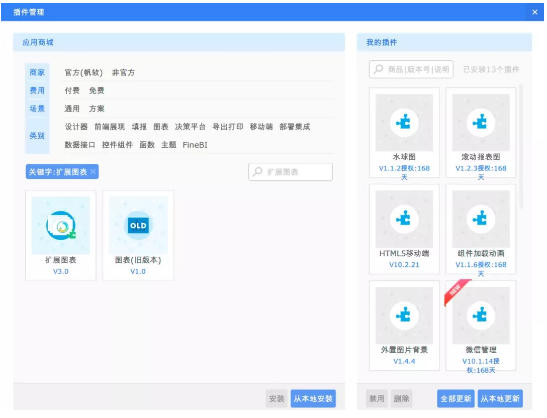The height and width of the screenshot is (418, 547).
Task: Click the 费用 filter label
Action: point(37,90)
